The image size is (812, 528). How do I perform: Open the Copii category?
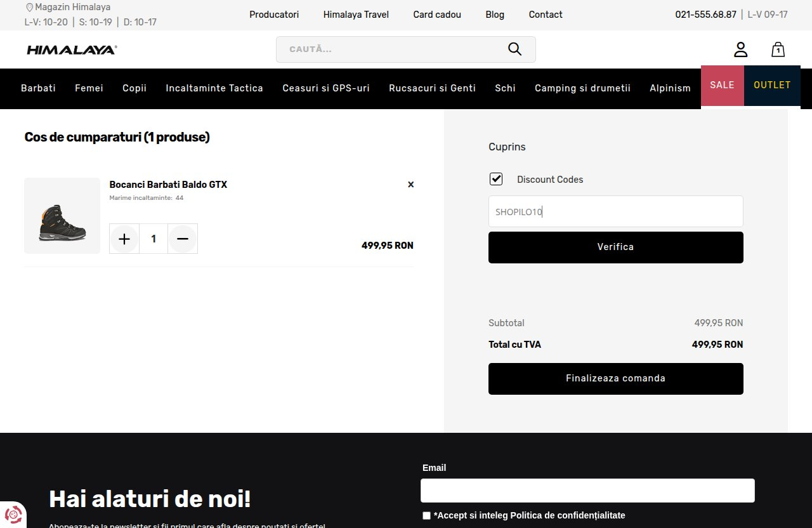click(x=134, y=88)
